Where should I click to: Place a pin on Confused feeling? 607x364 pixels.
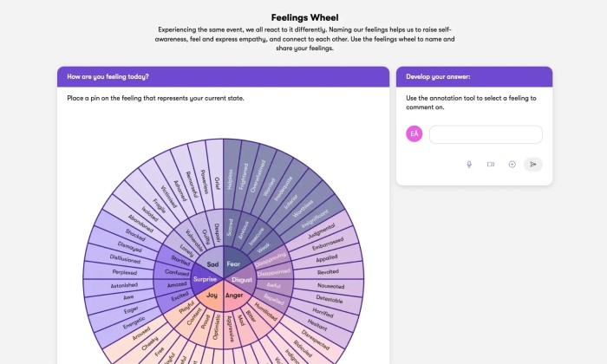pyautogui.click(x=177, y=272)
